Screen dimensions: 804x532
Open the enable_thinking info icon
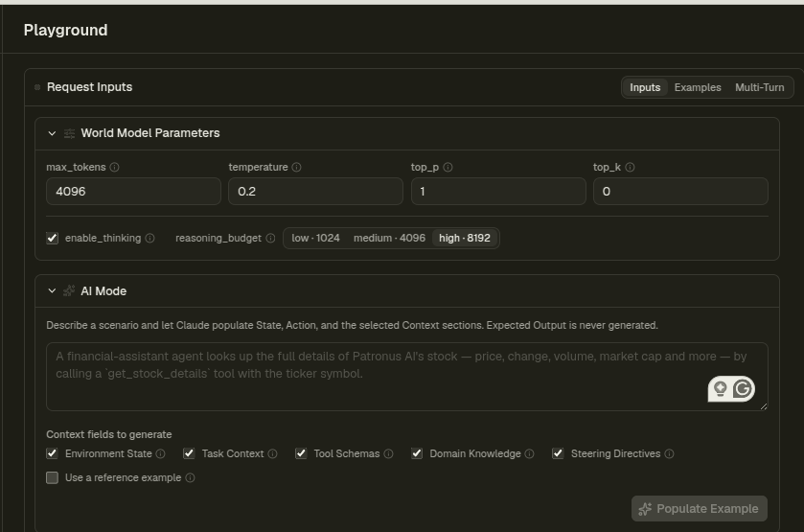click(149, 238)
